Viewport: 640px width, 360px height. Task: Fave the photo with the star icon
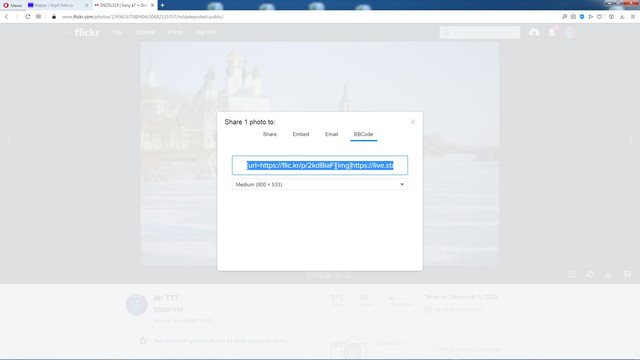tap(143, 340)
